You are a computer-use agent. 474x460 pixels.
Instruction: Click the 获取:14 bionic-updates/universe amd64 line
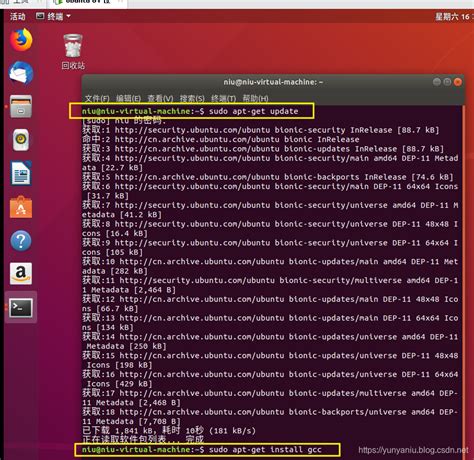270,341
